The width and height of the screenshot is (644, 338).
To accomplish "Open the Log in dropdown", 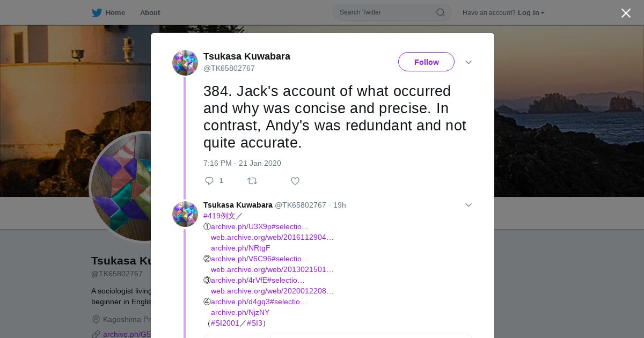I will click(x=531, y=12).
